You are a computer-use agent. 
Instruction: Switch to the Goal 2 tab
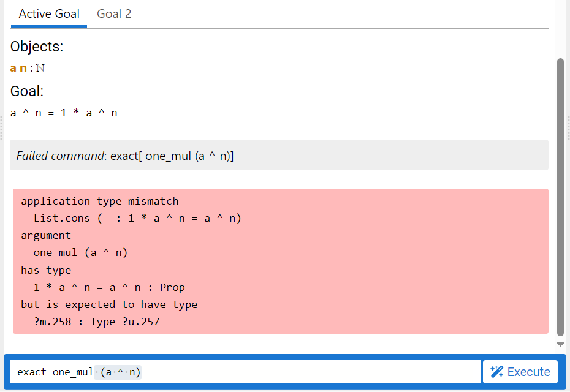click(114, 14)
